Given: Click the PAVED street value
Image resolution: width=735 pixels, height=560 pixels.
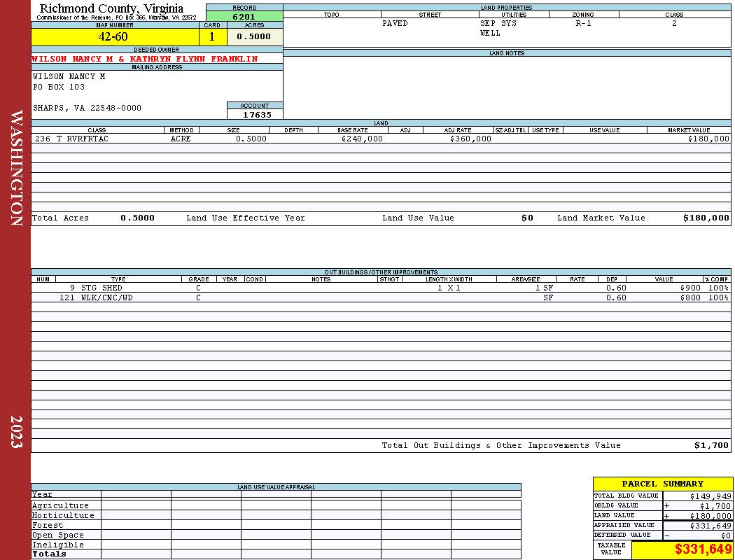Looking at the screenshot, I should 395,23.
